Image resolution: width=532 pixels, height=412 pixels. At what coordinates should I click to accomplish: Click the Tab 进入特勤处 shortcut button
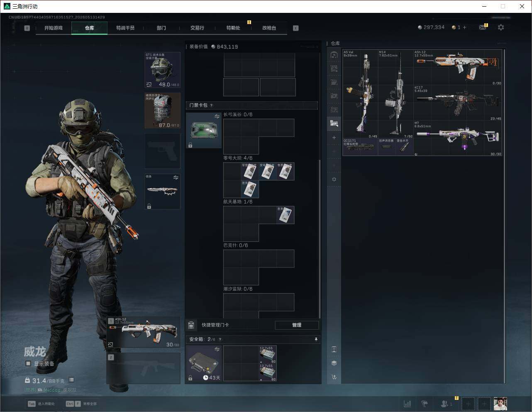click(41, 404)
